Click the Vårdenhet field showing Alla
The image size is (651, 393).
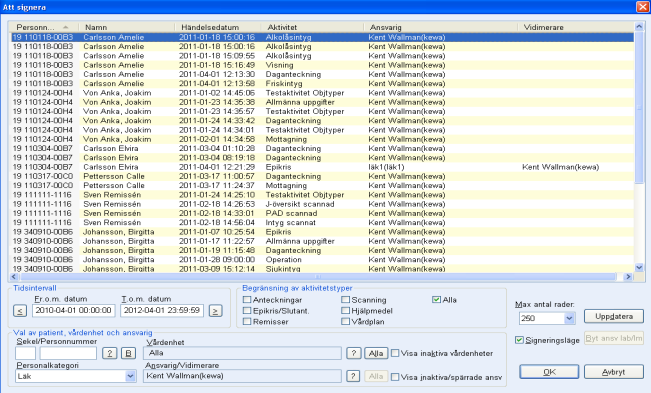click(242, 353)
